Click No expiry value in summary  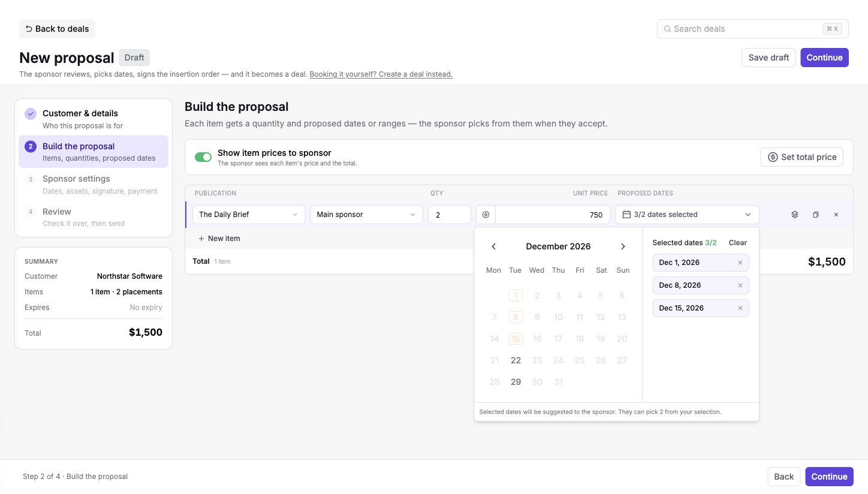click(146, 308)
